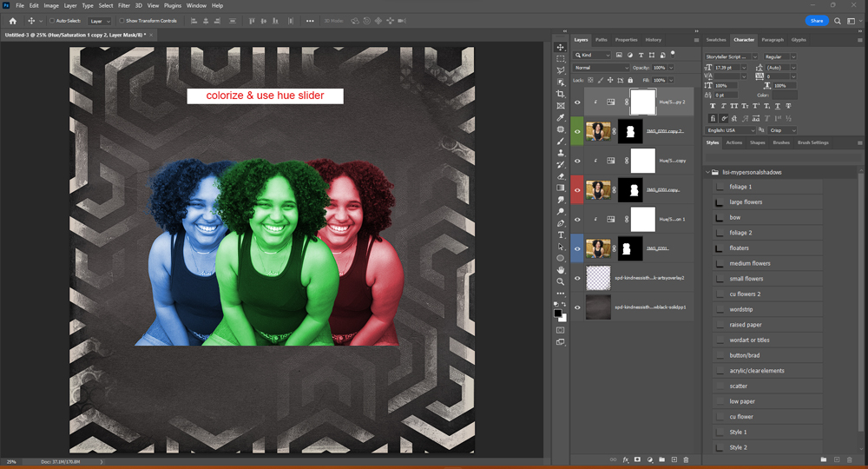Open the Crisp anti-aliasing dropdown

782,130
